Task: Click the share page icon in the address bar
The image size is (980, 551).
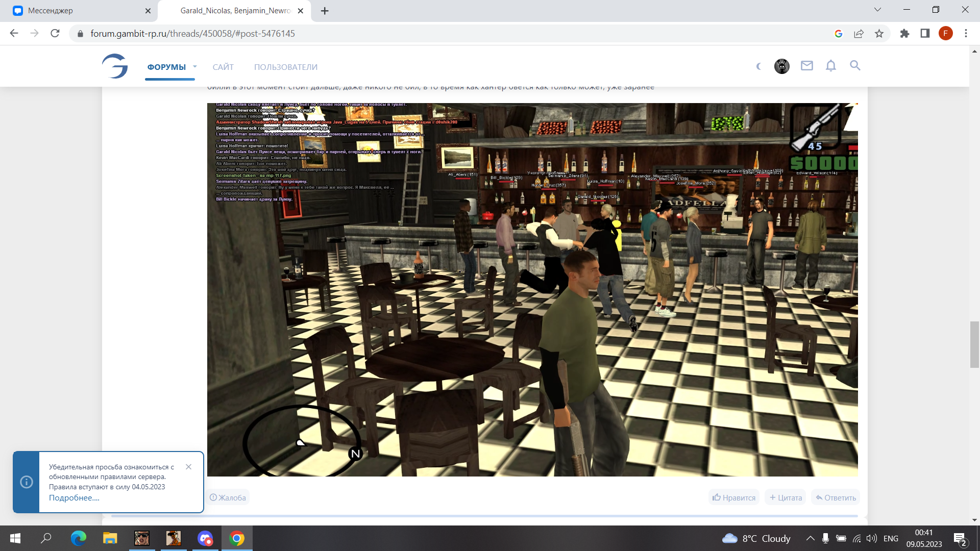Action: pos(859,34)
